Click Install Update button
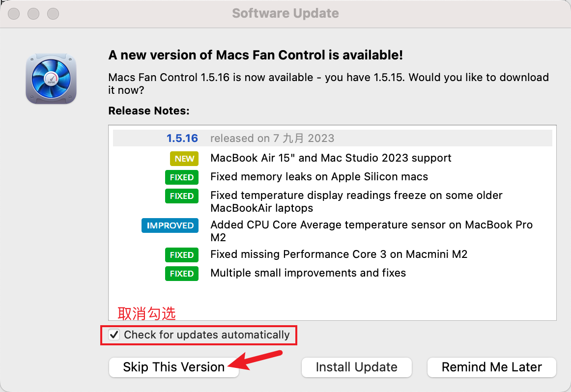 pyautogui.click(x=357, y=367)
